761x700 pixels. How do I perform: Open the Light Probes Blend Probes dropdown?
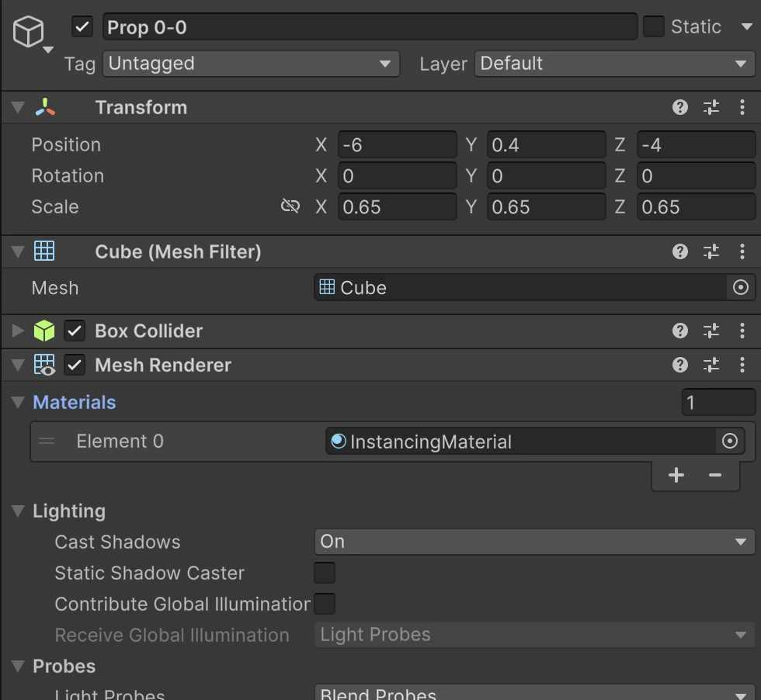534,693
